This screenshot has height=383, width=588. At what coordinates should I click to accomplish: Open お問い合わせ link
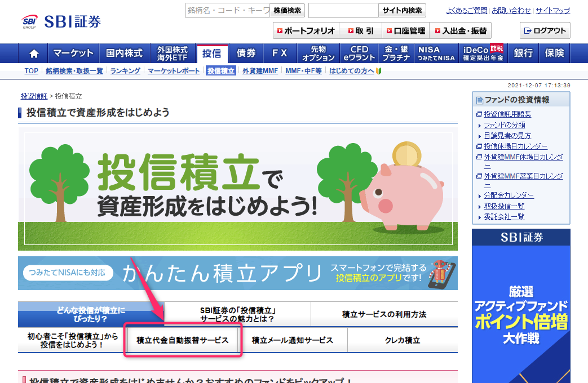[x=511, y=11]
